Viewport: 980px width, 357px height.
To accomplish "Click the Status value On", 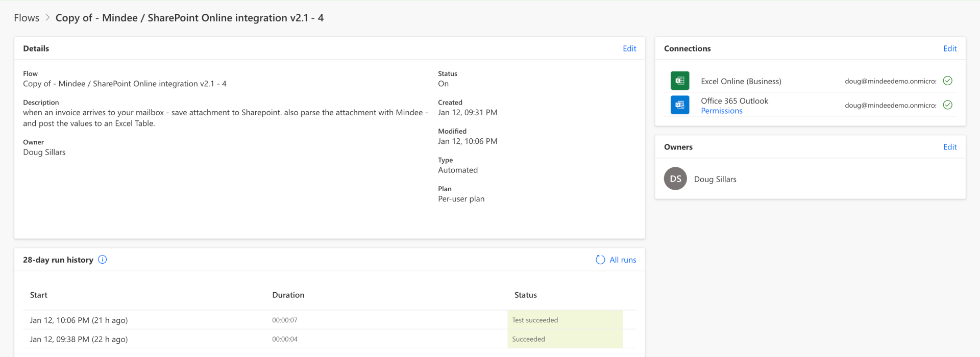I will click(x=444, y=84).
